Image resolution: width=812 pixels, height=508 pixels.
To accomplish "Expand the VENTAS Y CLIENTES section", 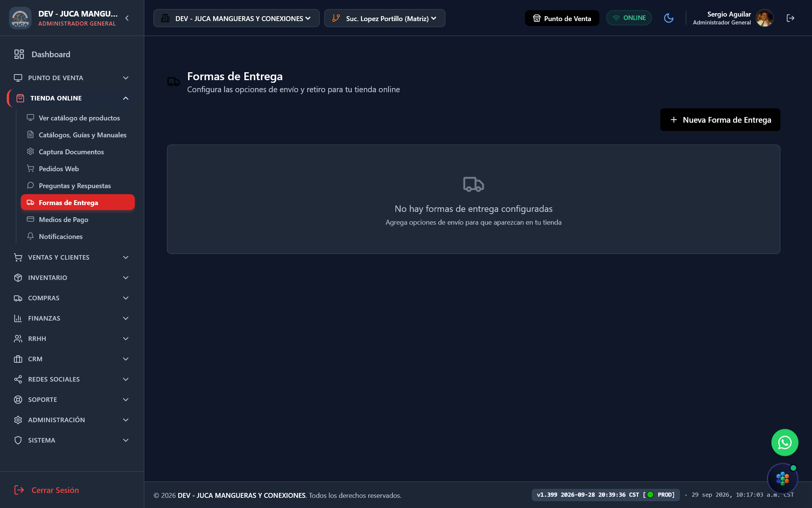I will click(x=71, y=257).
